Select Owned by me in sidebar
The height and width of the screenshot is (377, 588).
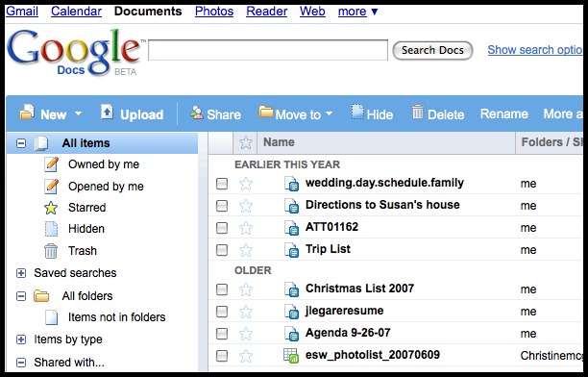[104, 164]
